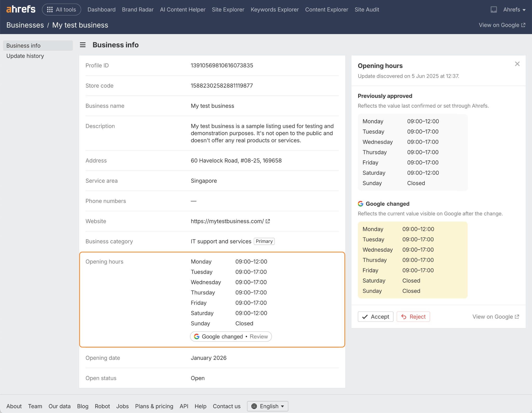Open the Contact us footer link
This screenshot has width=532, height=413.
coord(226,406)
